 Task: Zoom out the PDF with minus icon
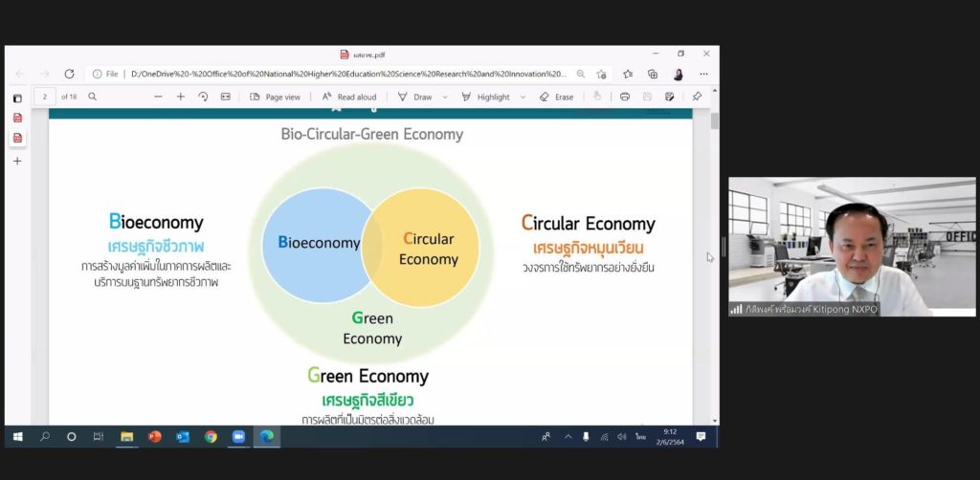pyautogui.click(x=158, y=97)
